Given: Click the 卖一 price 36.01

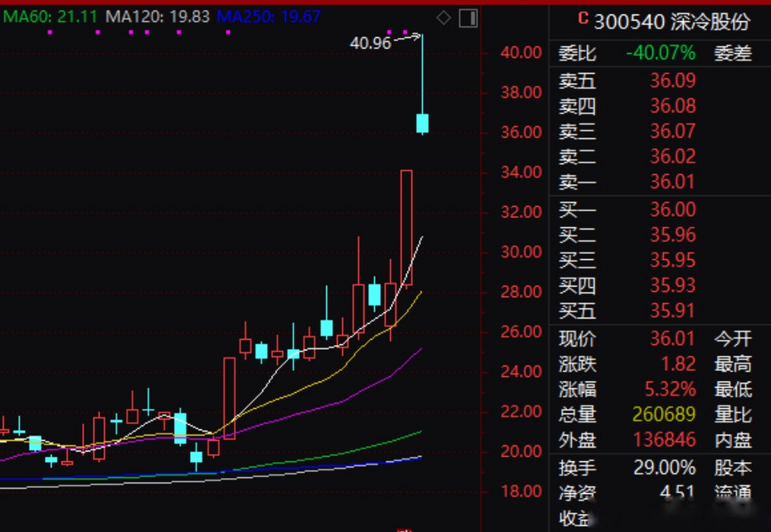Looking at the screenshot, I should coord(672,182).
